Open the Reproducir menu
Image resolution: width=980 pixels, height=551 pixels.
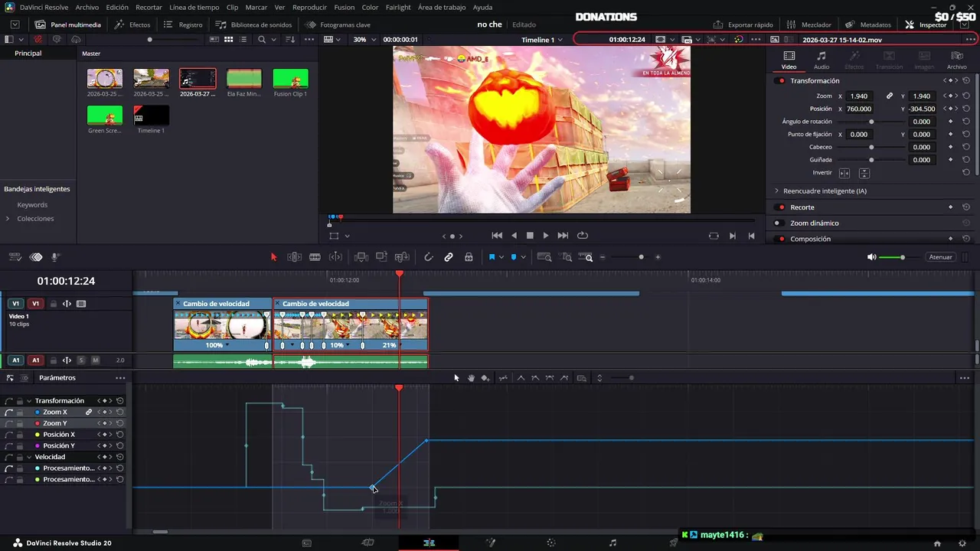(x=309, y=7)
